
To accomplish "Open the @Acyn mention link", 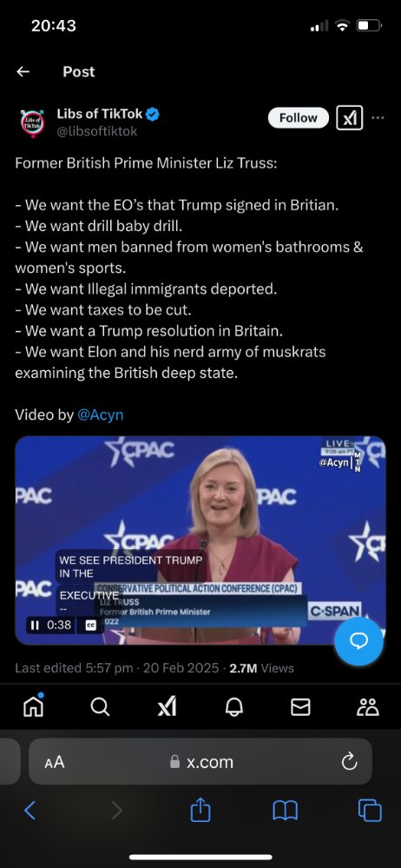I will tap(100, 414).
